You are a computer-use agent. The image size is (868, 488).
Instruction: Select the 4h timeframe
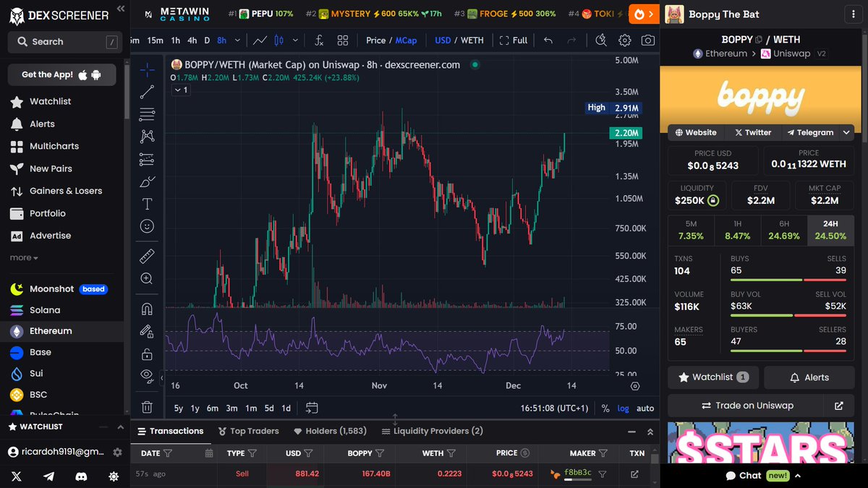click(192, 40)
